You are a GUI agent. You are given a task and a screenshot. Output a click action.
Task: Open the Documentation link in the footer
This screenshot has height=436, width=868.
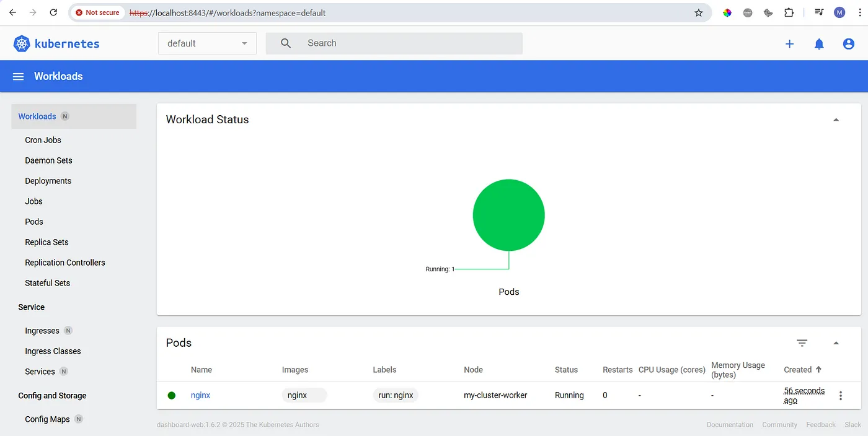[x=729, y=425]
